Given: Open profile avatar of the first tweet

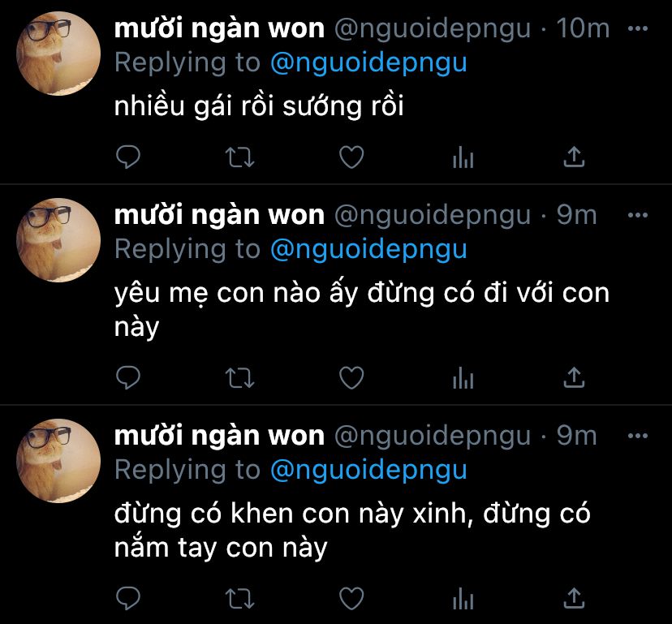Looking at the screenshot, I should [58, 54].
